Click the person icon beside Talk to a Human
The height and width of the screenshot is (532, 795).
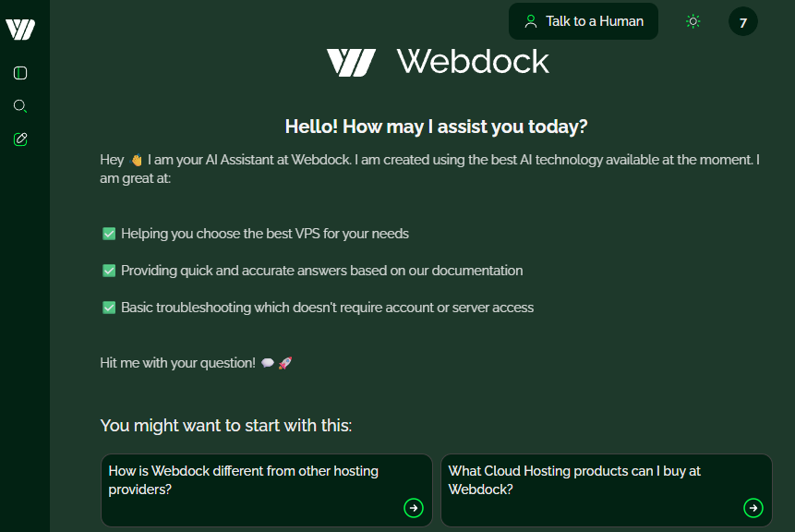[x=531, y=21]
